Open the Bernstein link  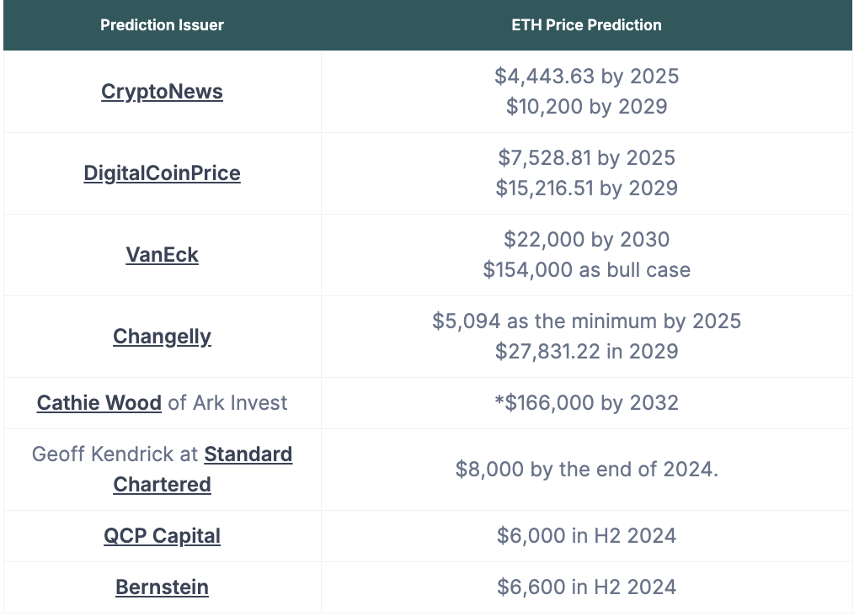pos(162,587)
